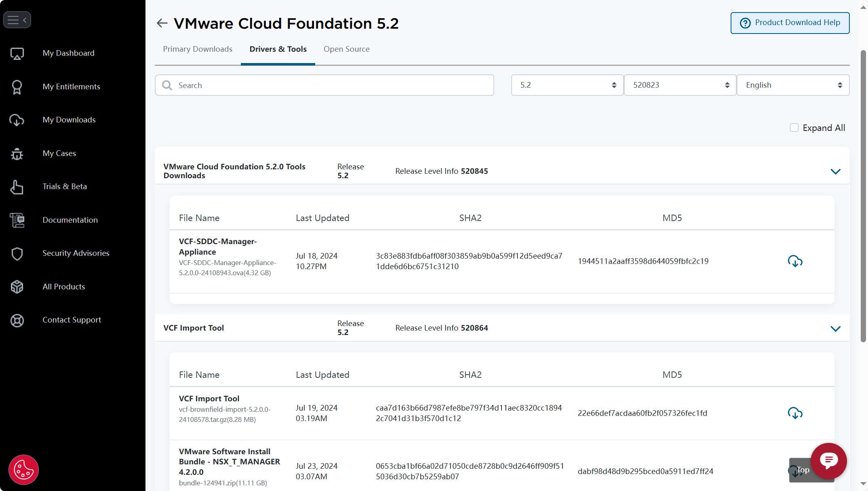Open the 520823 release dropdown
This screenshot has width=868, height=491.
pyautogui.click(x=680, y=85)
